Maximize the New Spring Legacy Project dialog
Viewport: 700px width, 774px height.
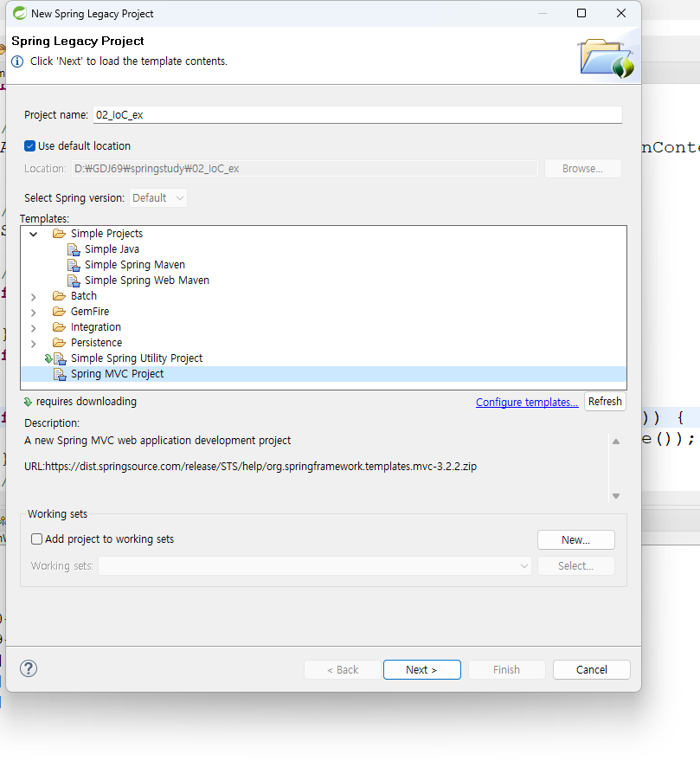coord(581,13)
